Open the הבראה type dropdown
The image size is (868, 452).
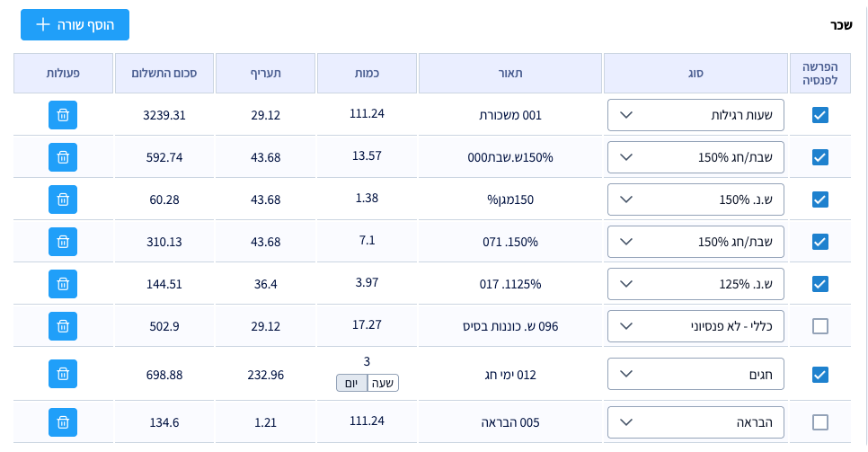[x=695, y=422]
